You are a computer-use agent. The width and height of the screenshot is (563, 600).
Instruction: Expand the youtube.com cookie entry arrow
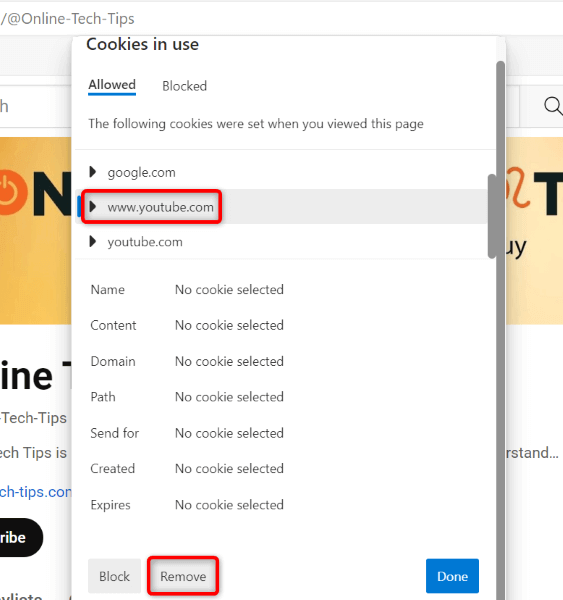tap(93, 241)
